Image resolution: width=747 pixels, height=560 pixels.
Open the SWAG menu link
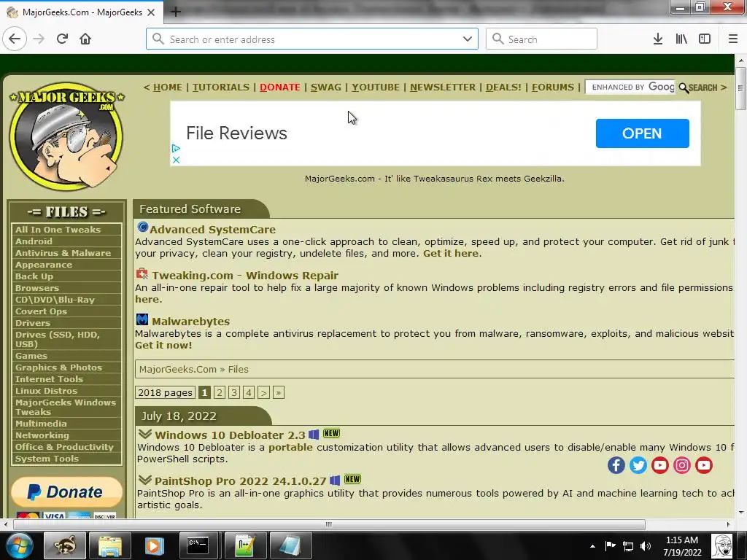(326, 87)
